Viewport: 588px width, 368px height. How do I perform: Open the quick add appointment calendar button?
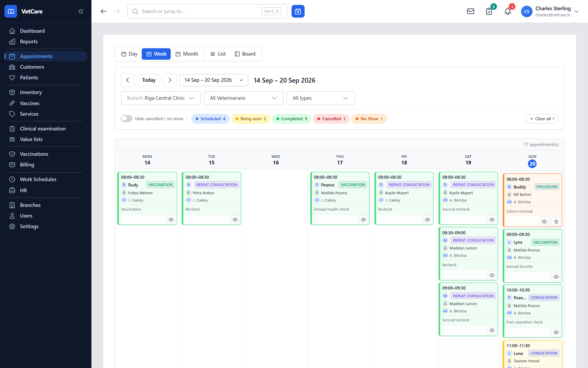298,11
